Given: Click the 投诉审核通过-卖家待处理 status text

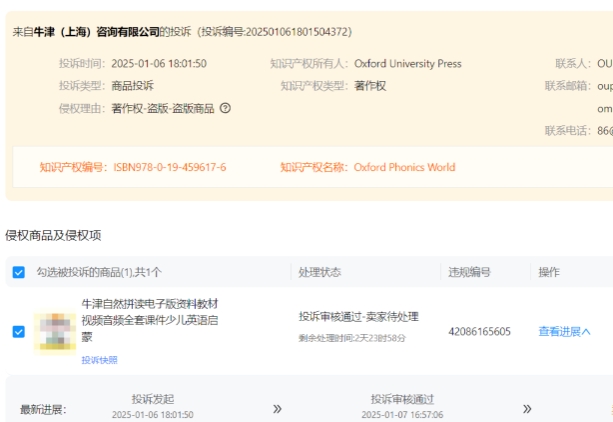Looking at the screenshot, I should pos(358,317).
